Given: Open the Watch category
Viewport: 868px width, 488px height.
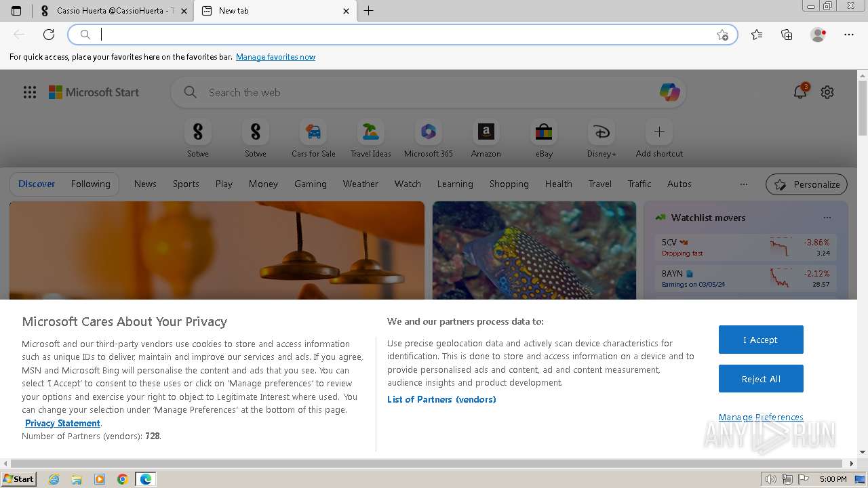Looking at the screenshot, I should click(408, 184).
